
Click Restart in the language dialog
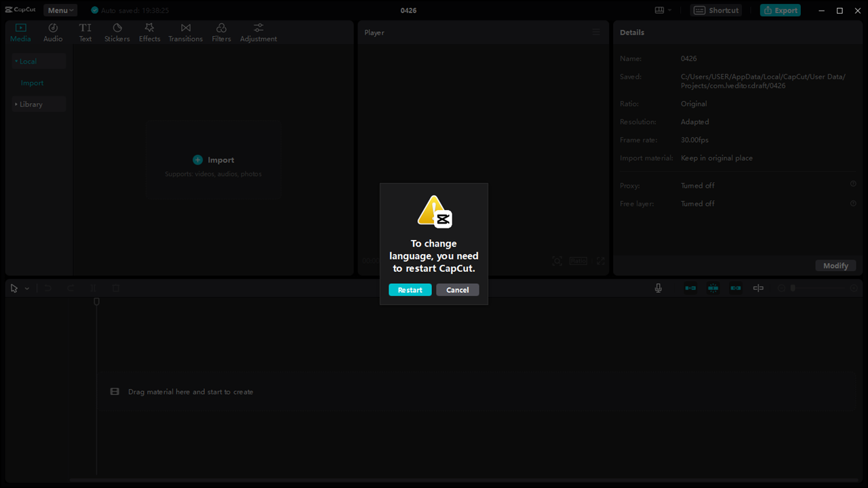pos(410,290)
